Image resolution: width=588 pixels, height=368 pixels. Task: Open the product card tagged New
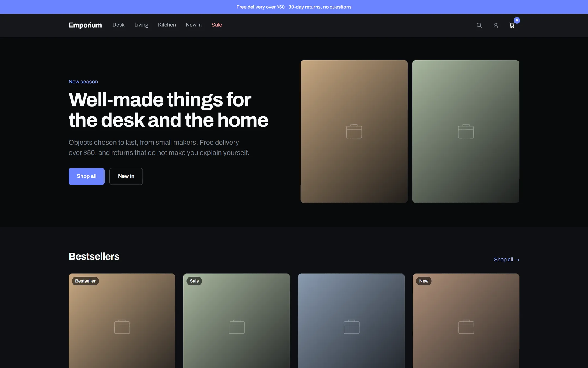(x=466, y=321)
